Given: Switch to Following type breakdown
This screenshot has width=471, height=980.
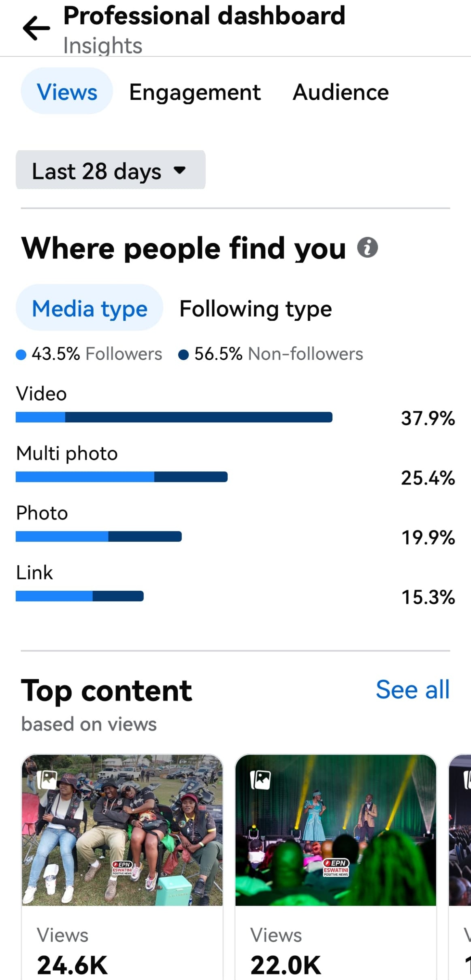Looking at the screenshot, I should (256, 309).
